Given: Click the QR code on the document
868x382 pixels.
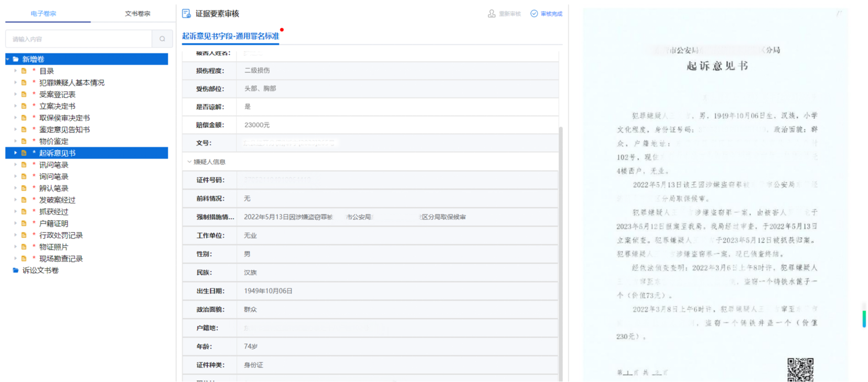Looking at the screenshot, I should 800,369.
